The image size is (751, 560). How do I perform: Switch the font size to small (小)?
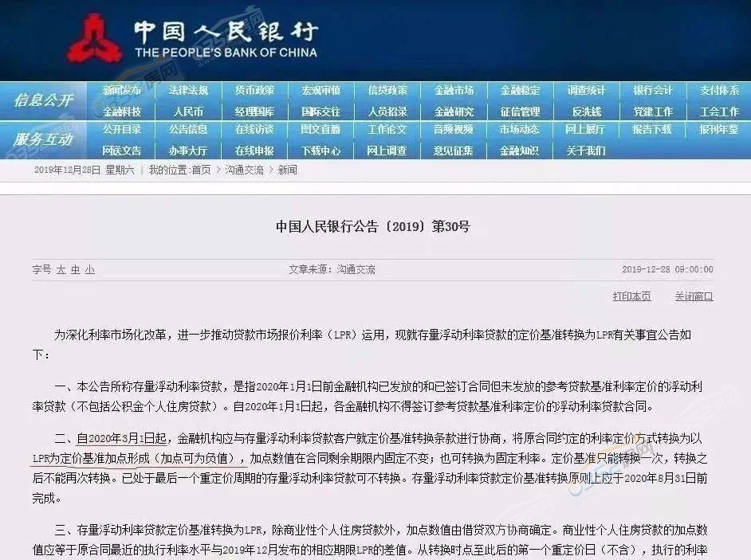(90, 270)
